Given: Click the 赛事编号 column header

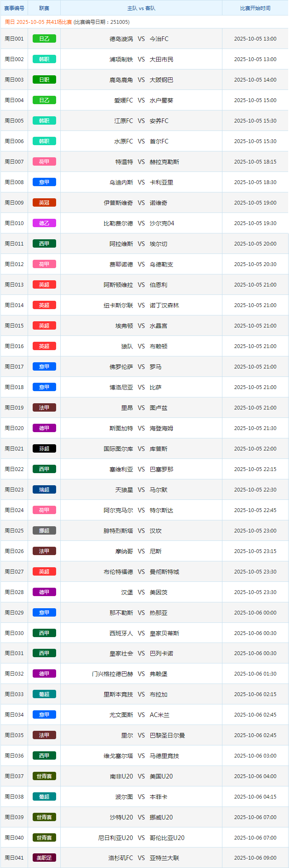Looking at the screenshot, I should 14,8.
